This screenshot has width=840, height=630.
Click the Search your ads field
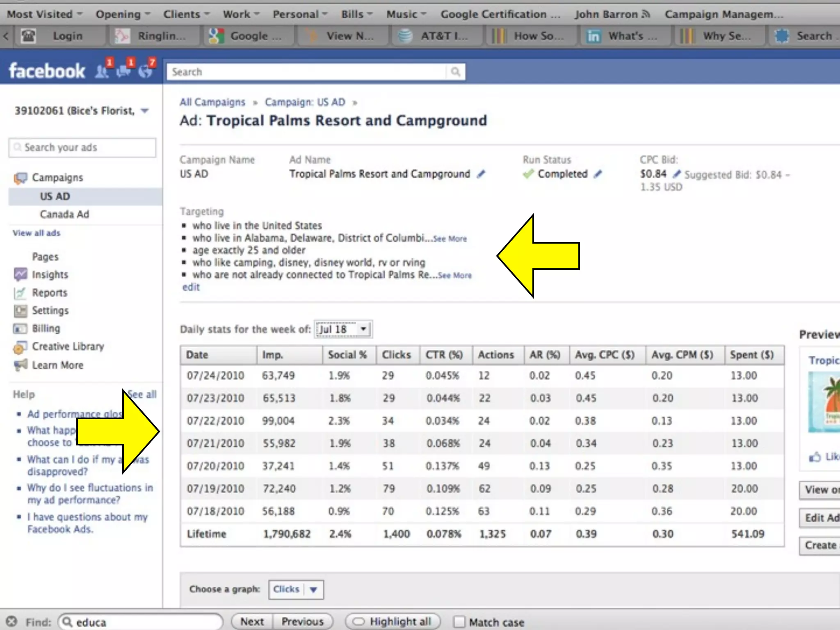(x=82, y=148)
